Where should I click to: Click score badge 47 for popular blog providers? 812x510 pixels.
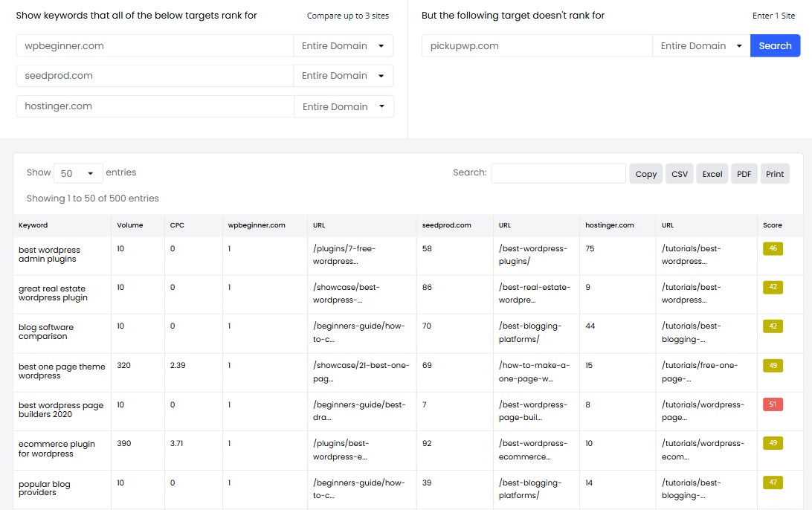click(773, 482)
